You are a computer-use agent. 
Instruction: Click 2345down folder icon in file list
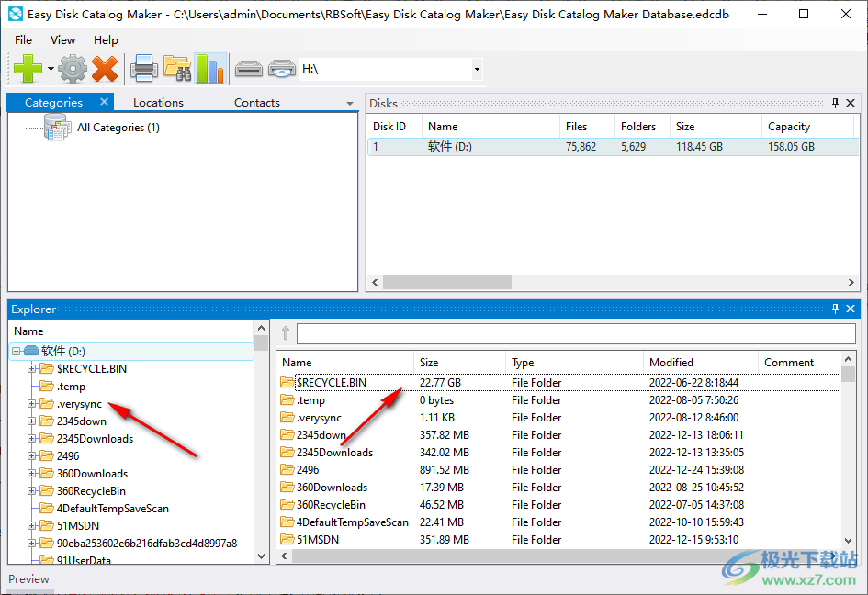pos(287,434)
